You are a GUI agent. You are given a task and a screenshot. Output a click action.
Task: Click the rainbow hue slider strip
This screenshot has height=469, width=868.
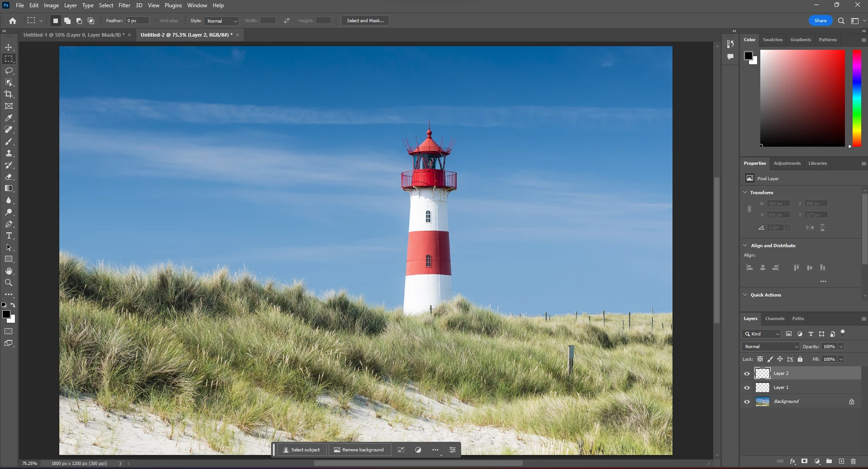(857, 98)
